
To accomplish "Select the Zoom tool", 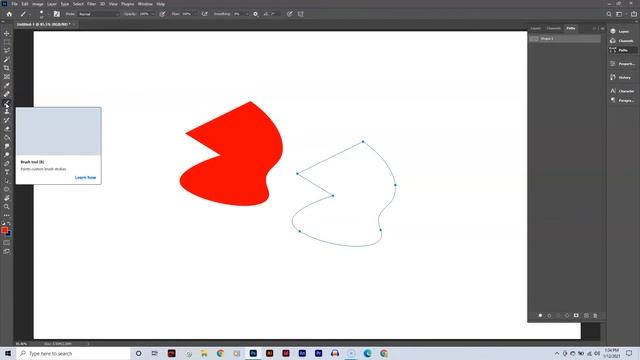I will [x=7, y=207].
